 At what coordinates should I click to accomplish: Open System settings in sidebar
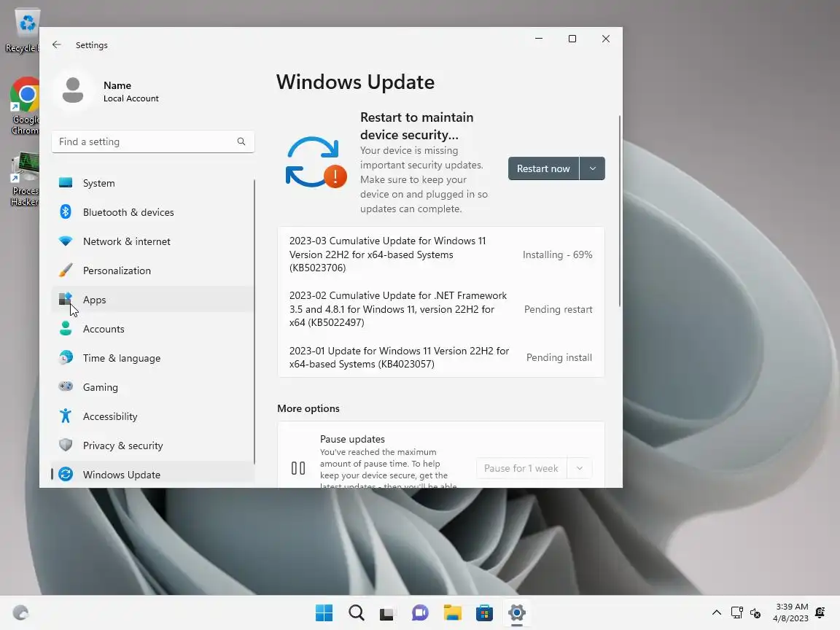tap(152, 183)
